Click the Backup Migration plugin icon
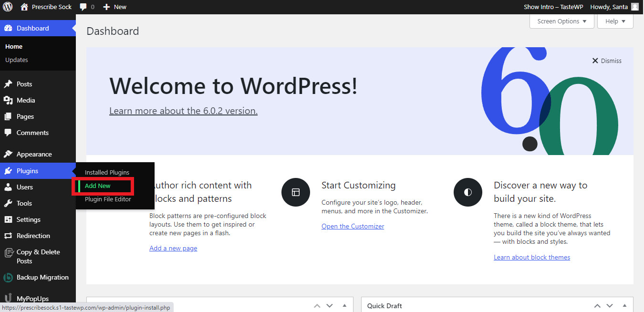 pos(8,278)
